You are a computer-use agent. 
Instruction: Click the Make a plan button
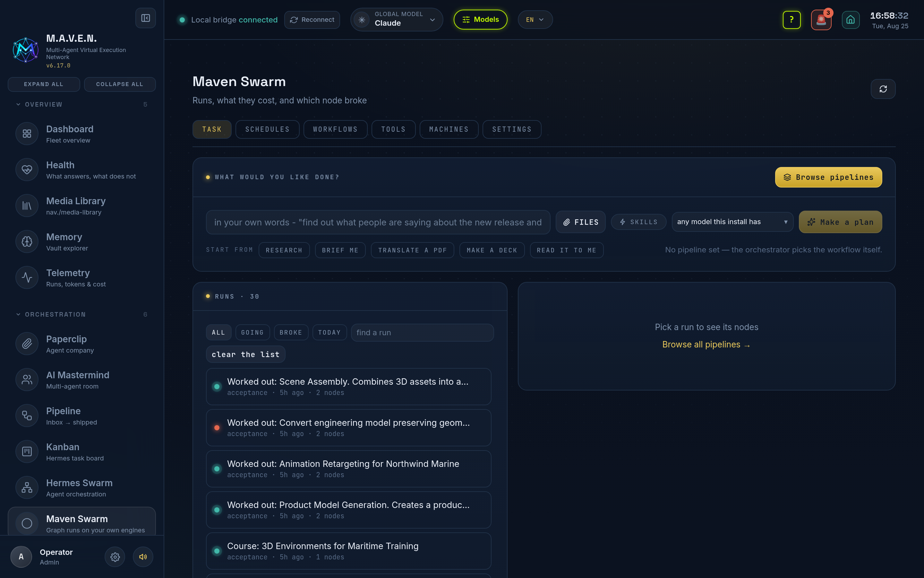point(840,222)
